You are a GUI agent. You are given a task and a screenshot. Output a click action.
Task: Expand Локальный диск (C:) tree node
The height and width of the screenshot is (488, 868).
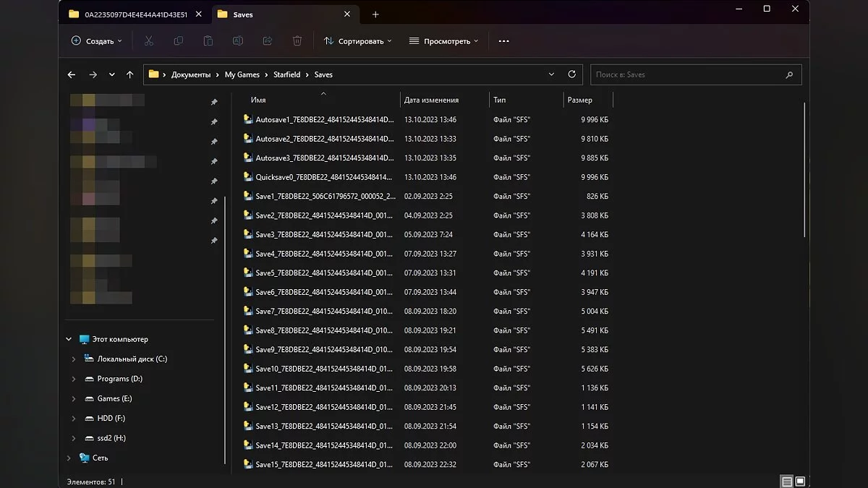point(74,359)
